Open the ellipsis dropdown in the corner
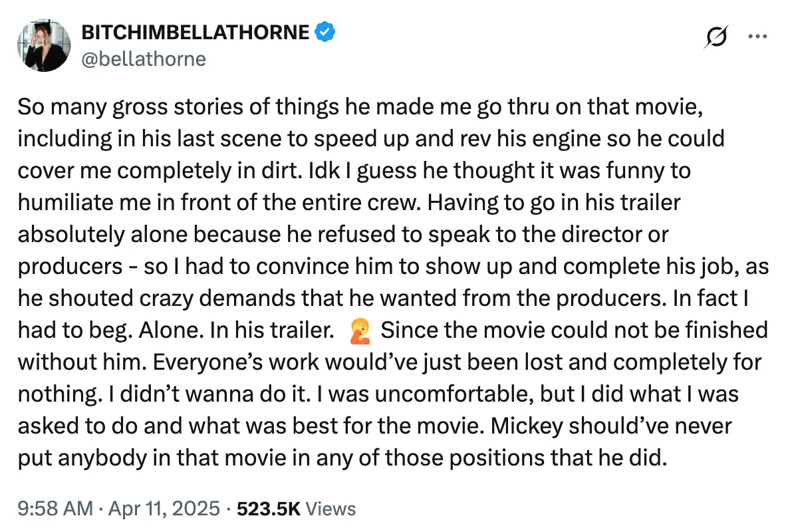Screen dimensions: 790x532 tap(758, 36)
